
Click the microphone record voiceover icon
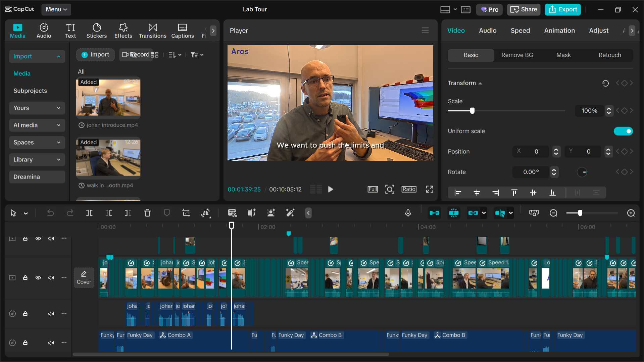[x=408, y=213]
